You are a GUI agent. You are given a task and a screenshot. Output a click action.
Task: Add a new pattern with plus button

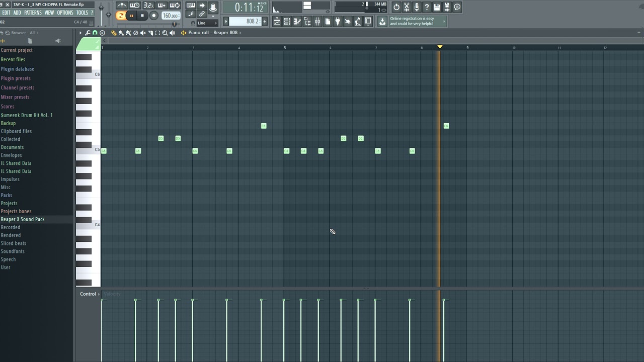point(265,21)
